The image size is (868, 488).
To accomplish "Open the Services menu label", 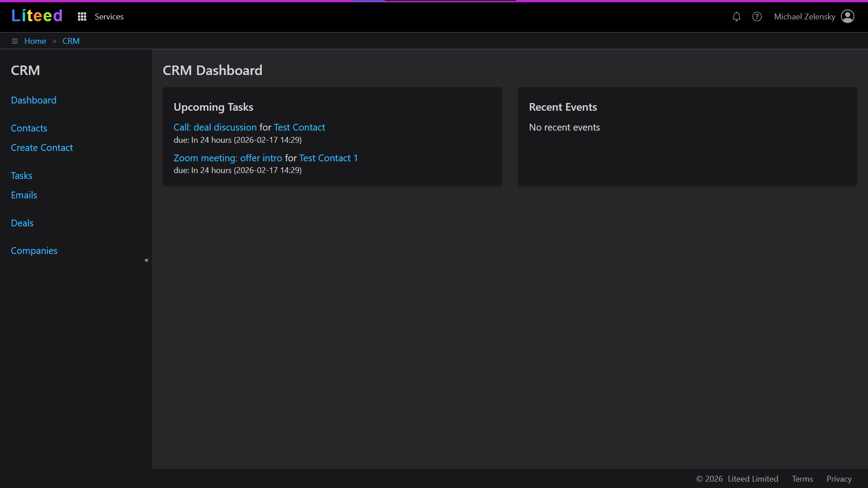I will pyautogui.click(x=109, y=17).
